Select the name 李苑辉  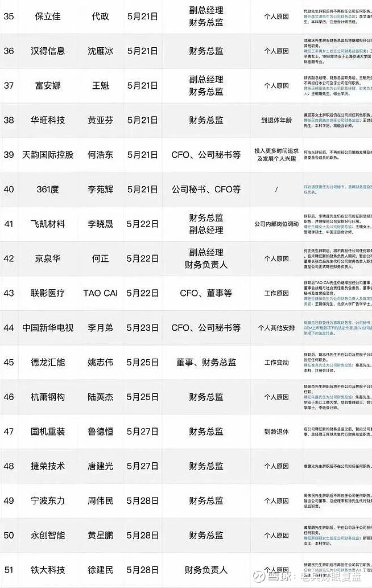tap(101, 190)
